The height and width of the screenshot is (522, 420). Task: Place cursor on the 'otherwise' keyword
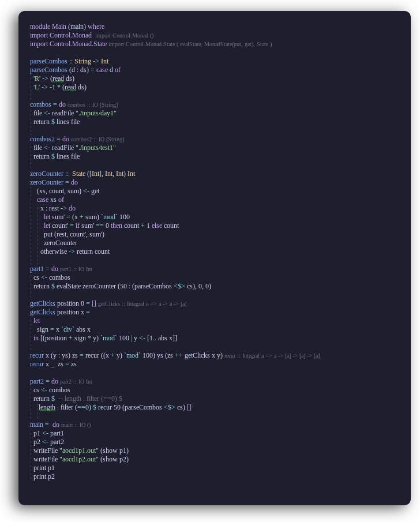pyautogui.click(x=54, y=251)
